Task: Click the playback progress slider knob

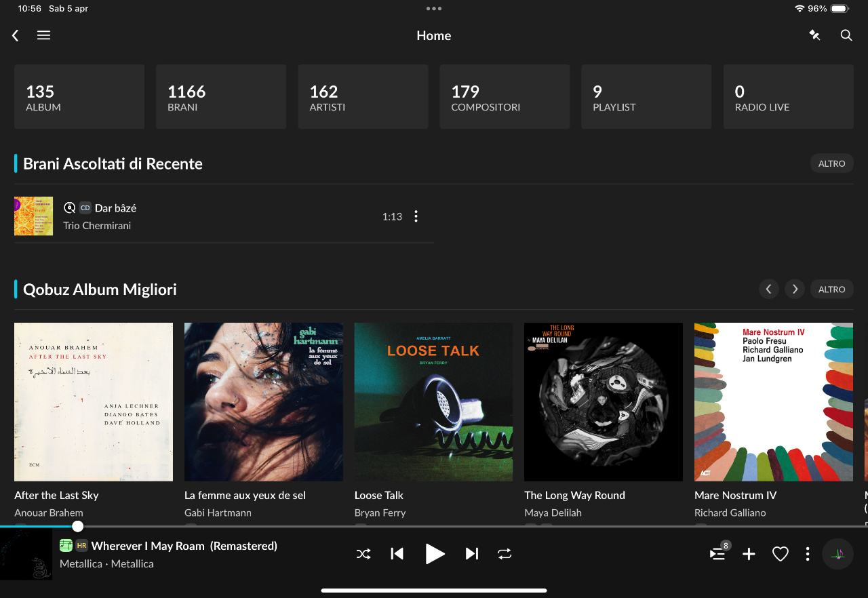Action: (78, 526)
